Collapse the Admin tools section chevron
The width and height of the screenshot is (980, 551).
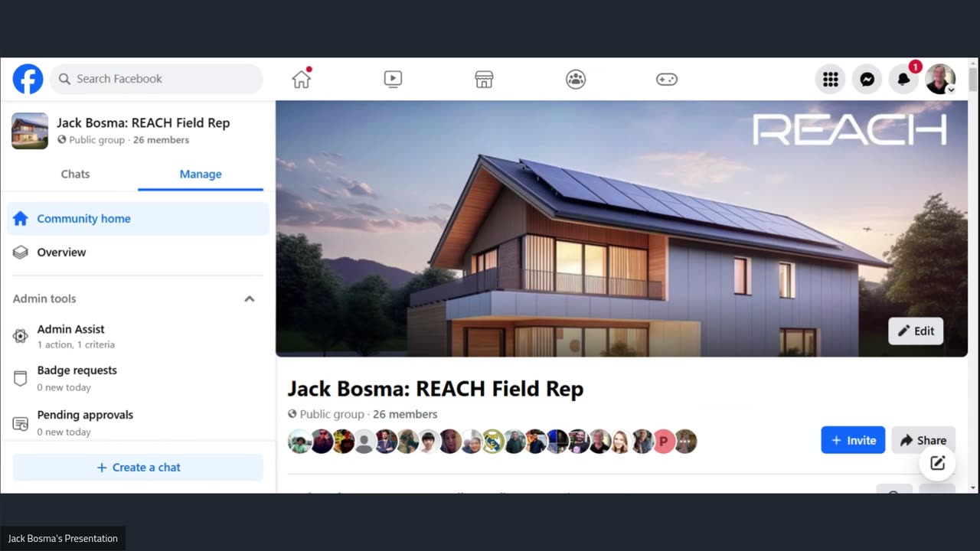[250, 298]
